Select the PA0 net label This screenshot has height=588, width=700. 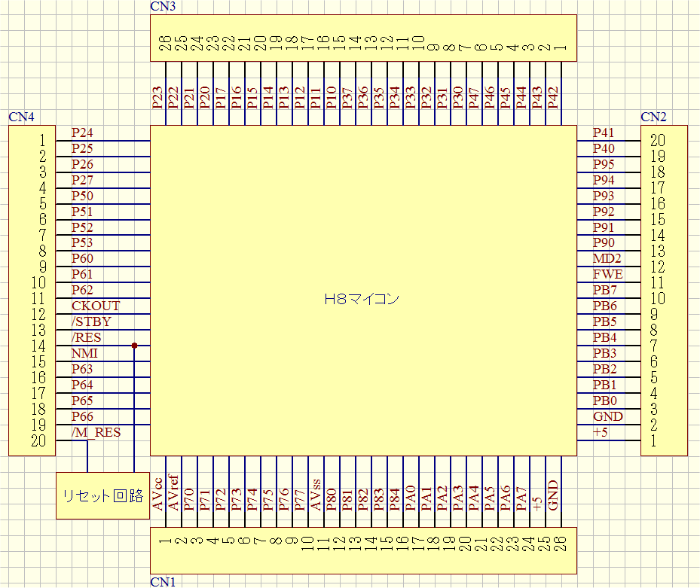[x=410, y=498]
